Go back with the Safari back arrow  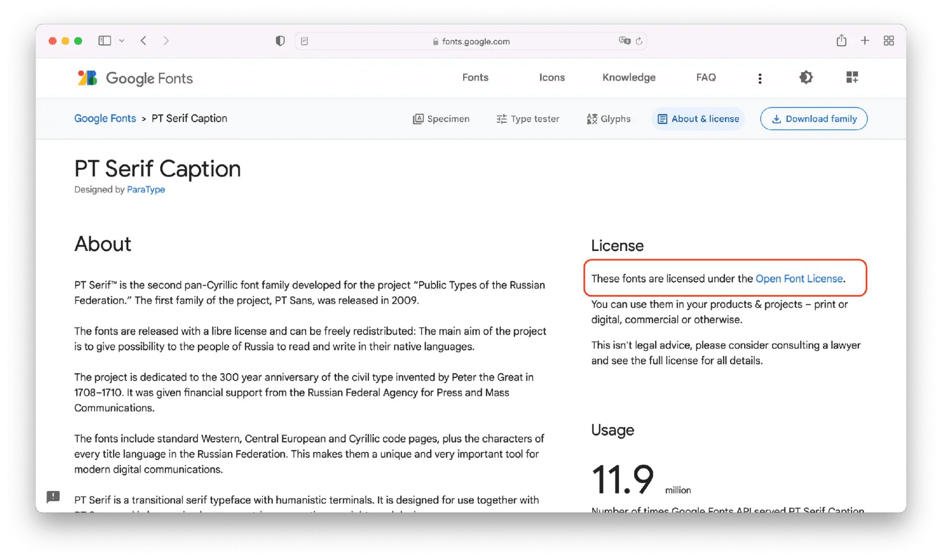coord(143,41)
